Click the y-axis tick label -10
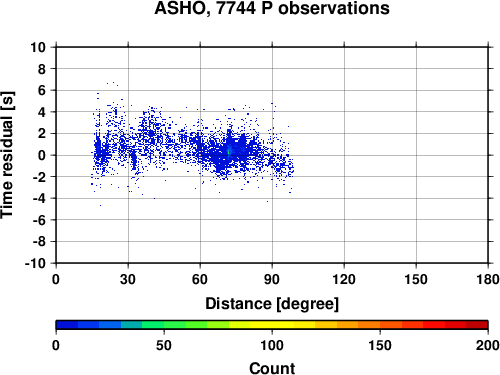Screen dimensions: 500x375 pyautogui.click(x=35, y=263)
